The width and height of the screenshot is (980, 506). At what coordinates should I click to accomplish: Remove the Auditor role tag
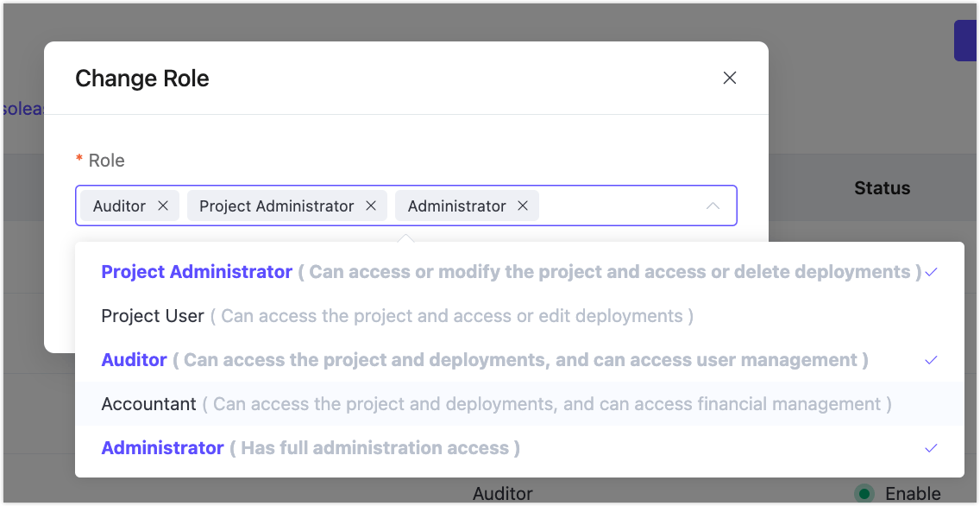163,206
